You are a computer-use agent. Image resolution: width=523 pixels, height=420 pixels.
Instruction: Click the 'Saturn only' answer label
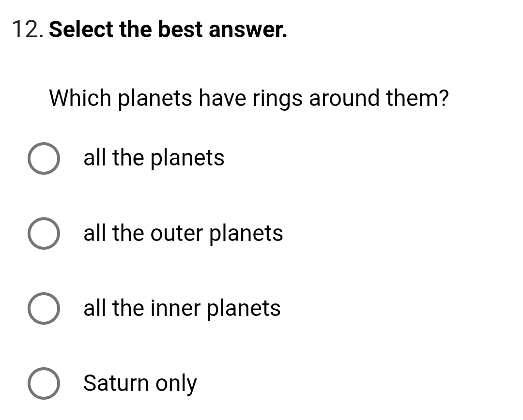point(140,383)
